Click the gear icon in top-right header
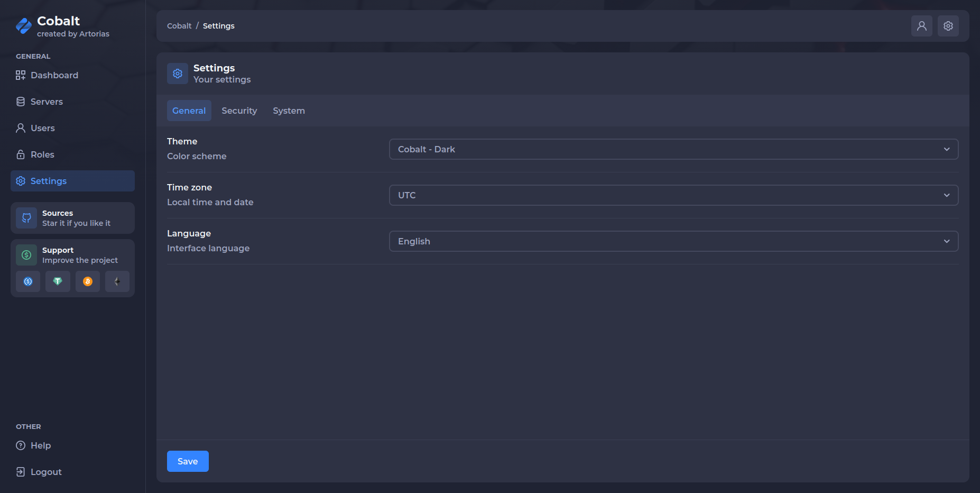Image resolution: width=980 pixels, height=493 pixels. [948, 26]
